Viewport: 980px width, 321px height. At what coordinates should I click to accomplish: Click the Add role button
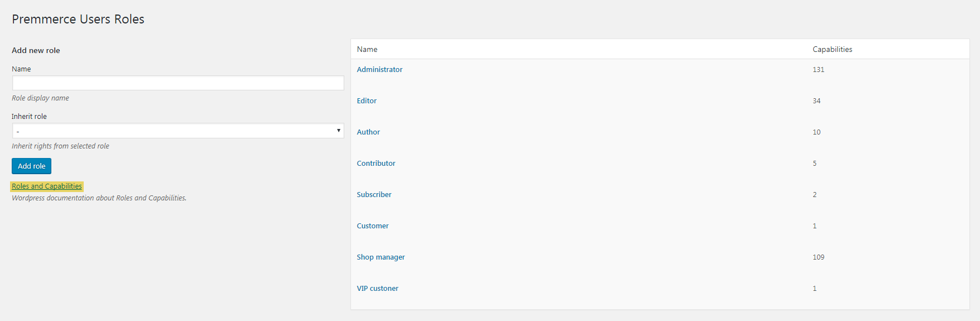[32, 166]
